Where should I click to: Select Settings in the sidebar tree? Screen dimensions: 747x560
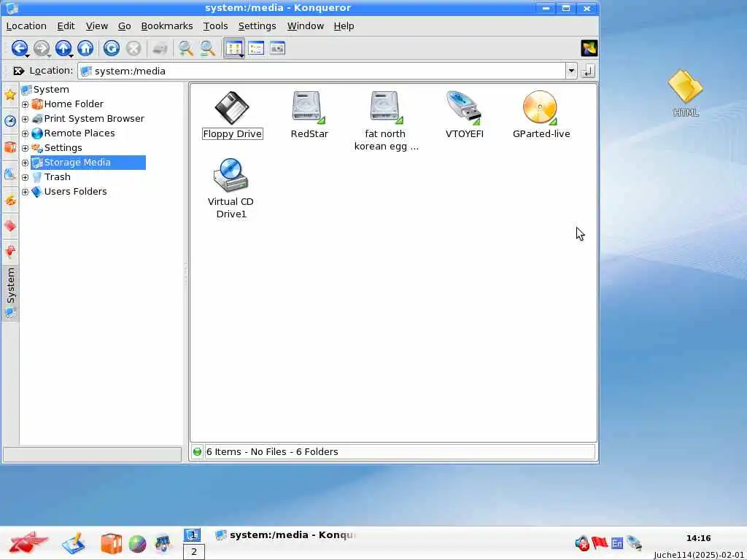point(57,147)
